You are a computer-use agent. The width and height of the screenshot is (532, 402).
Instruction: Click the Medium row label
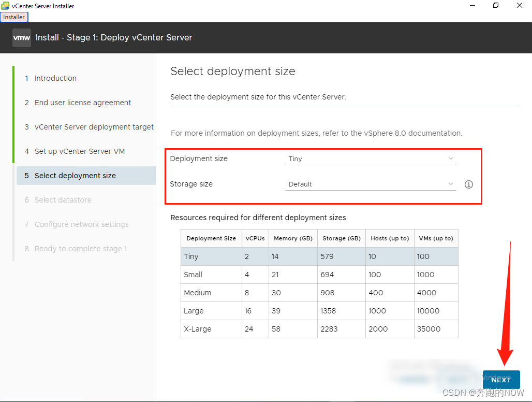click(198, 293)
